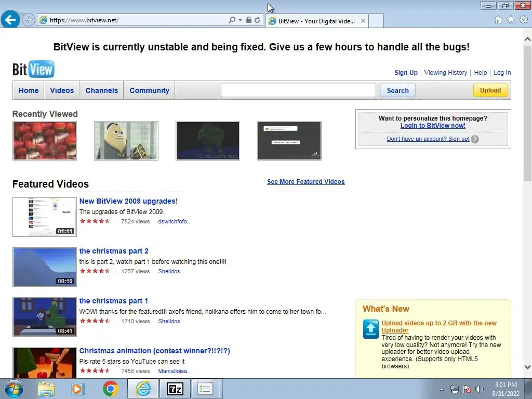Open New BitView 2009 upgrades! title
Image resolution: width=532 pixels, height=399 pixels.
pos(128,201)
